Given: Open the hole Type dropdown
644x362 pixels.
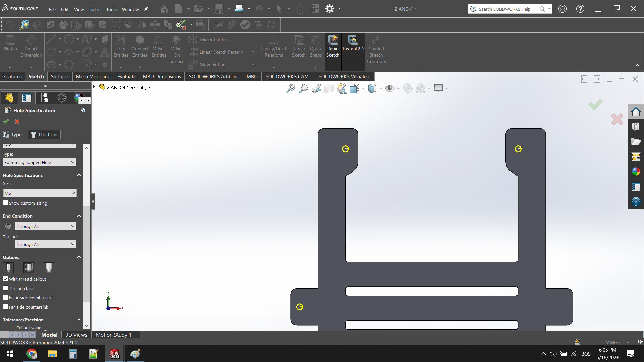Looking at the screenshot, I should (x=40, y=162).
